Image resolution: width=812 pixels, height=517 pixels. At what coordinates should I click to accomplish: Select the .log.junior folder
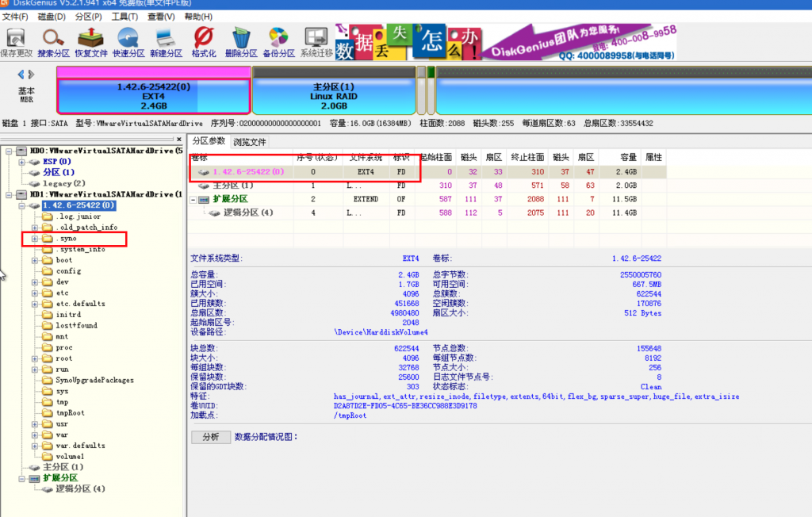pyautogui.click(x=79, y=216)
